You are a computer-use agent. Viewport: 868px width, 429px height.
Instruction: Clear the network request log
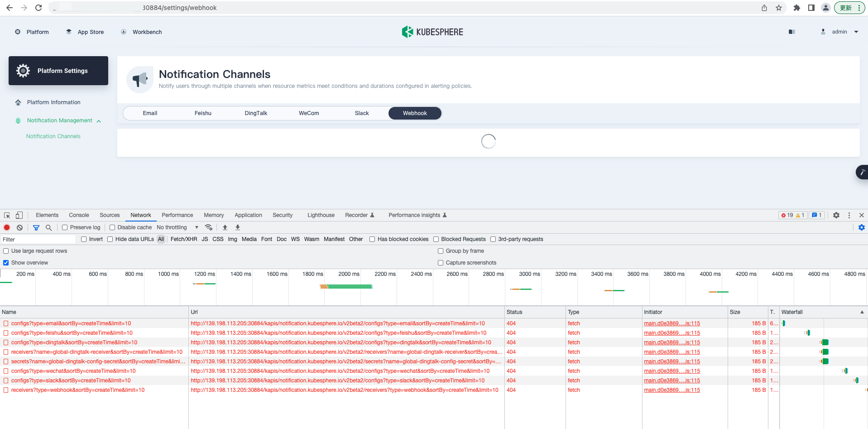pos(19,227)
